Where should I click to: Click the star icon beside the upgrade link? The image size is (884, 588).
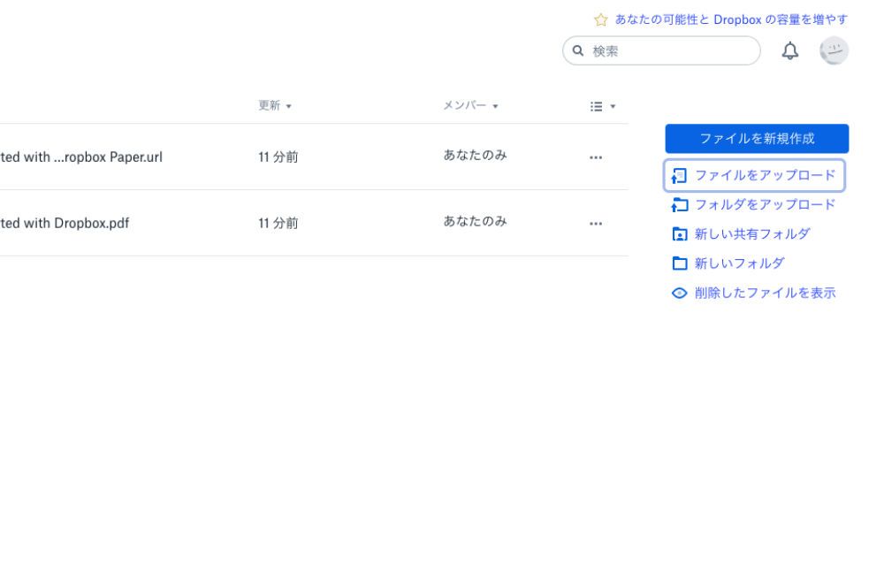(601, 19)
